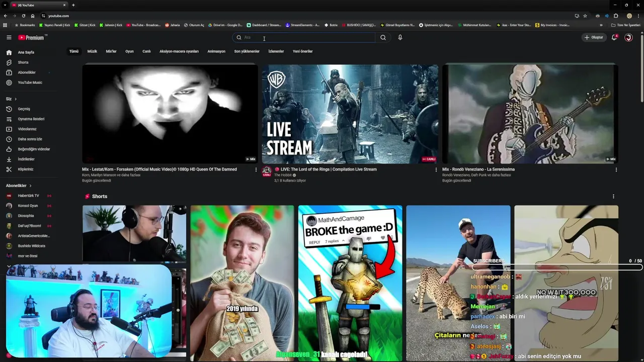
Task: Open Shorts section more options menu
Action: (x=613, y=197)
